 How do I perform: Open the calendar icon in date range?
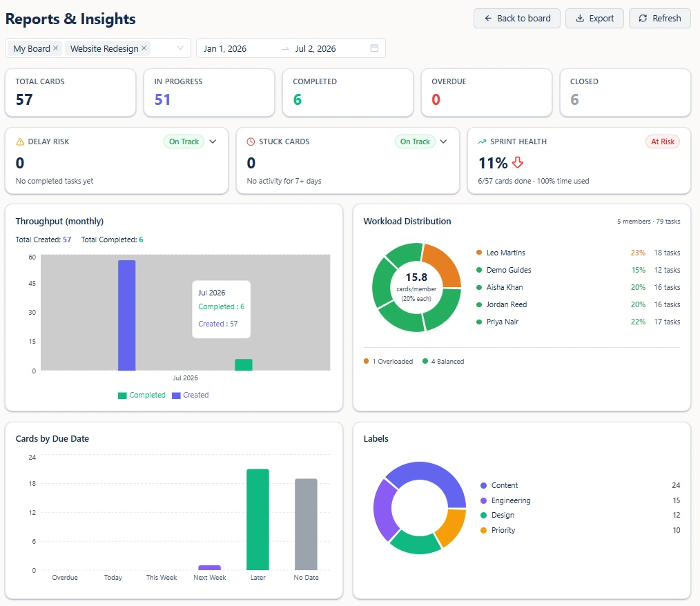[374, 48]
